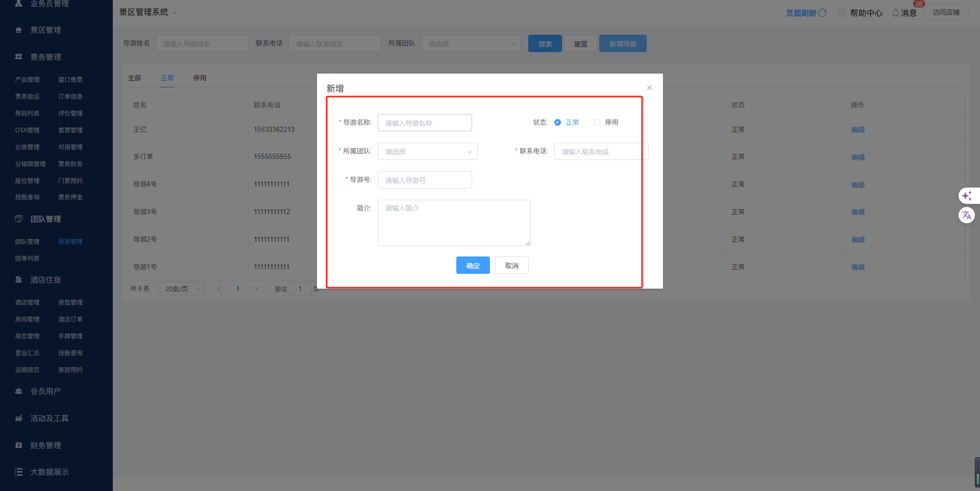The height and width of the screenshot is (491, 980).
Task: Click the 取消 cancel button
Action: (511, 266)
